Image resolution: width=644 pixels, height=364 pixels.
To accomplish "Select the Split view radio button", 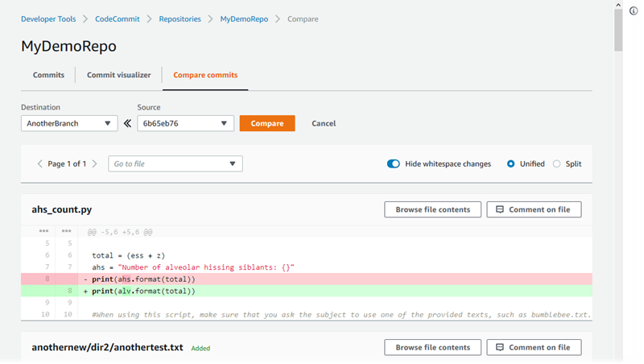I will (556, 163).
